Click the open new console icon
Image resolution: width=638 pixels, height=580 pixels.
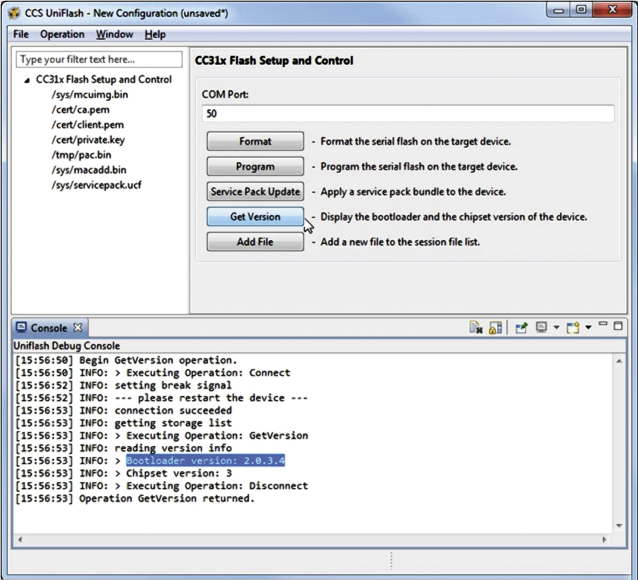coord(573,328)
